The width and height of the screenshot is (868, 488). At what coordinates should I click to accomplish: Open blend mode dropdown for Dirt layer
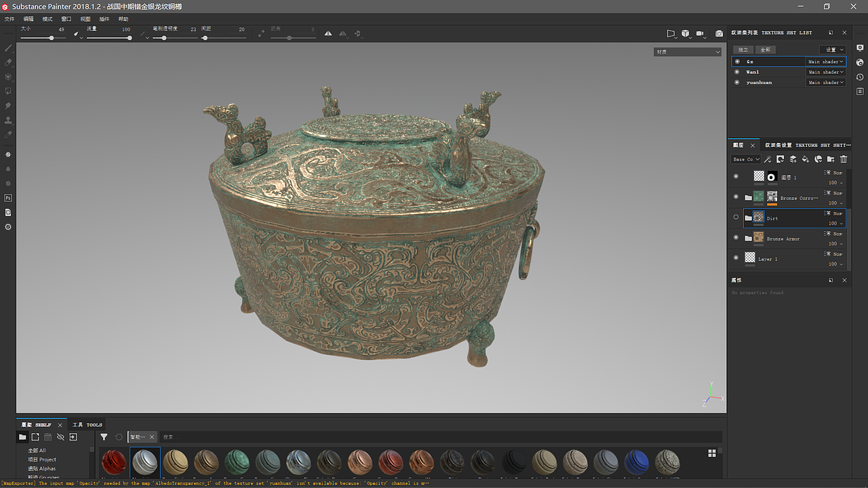838,213
